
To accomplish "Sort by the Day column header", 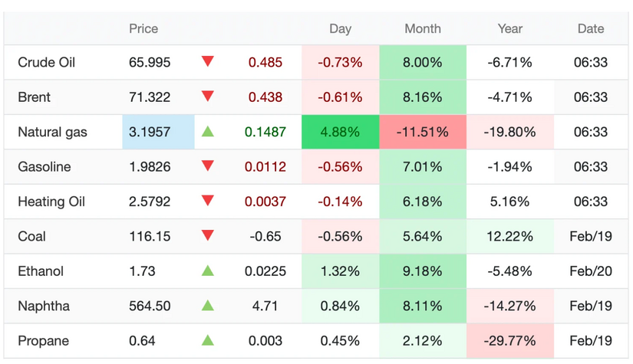I will point(340,28).
